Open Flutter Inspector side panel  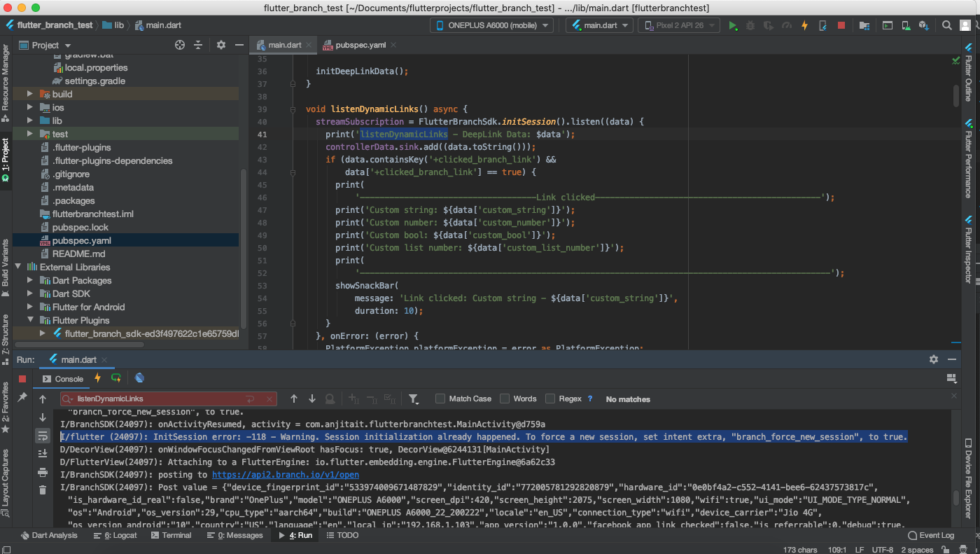[x=969, y=249]
